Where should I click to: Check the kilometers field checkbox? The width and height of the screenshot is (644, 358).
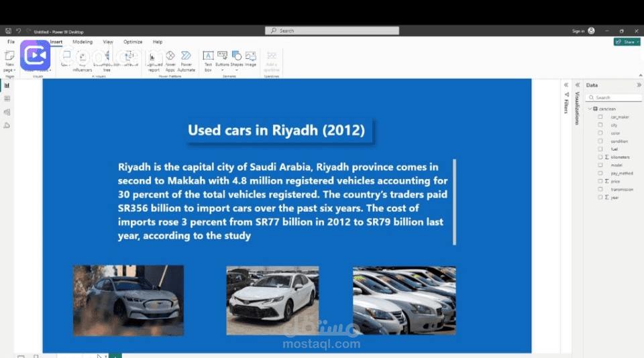tap(600, 158)
